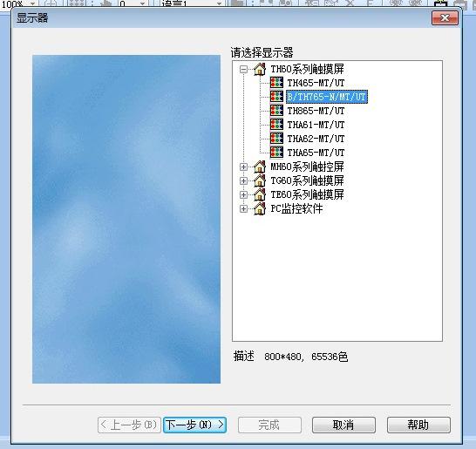Screen dimensions: 476x449
Task: Click the THA61-MT/UT display icon
Action: [x=276, y=125]
